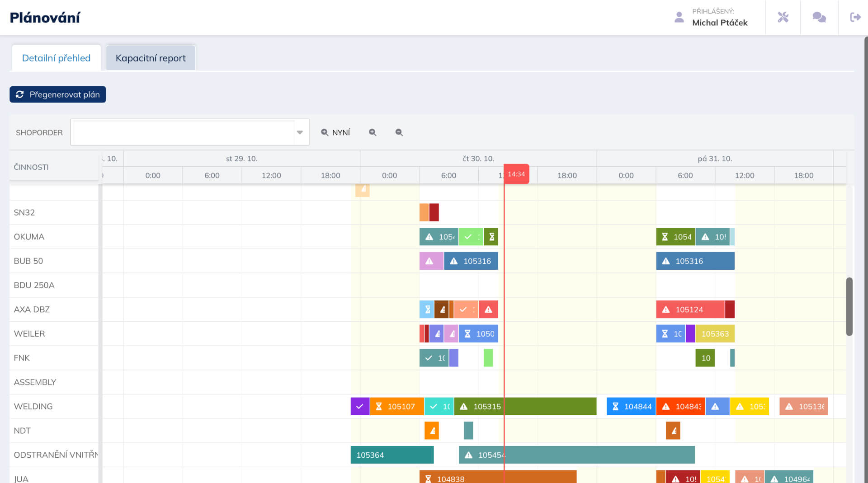The height and width of the screenshot is (483, 868).
Task: Switch to Kapacitní report tab
Action: pos(151,58)
